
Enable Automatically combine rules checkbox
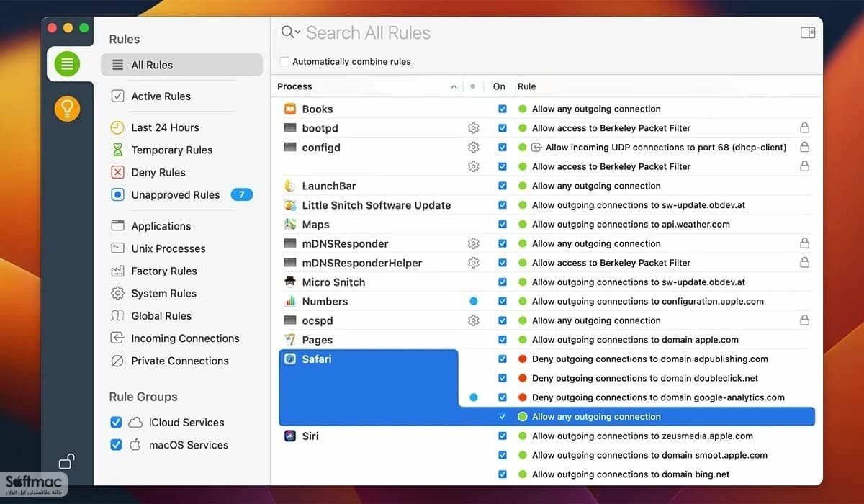click(285, 62)
